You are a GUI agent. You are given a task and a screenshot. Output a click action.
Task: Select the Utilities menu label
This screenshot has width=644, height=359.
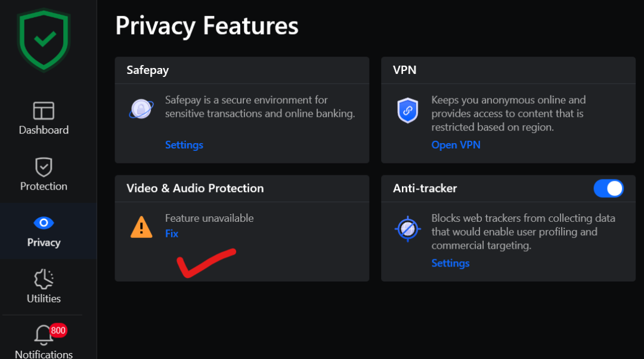[44, 299]
